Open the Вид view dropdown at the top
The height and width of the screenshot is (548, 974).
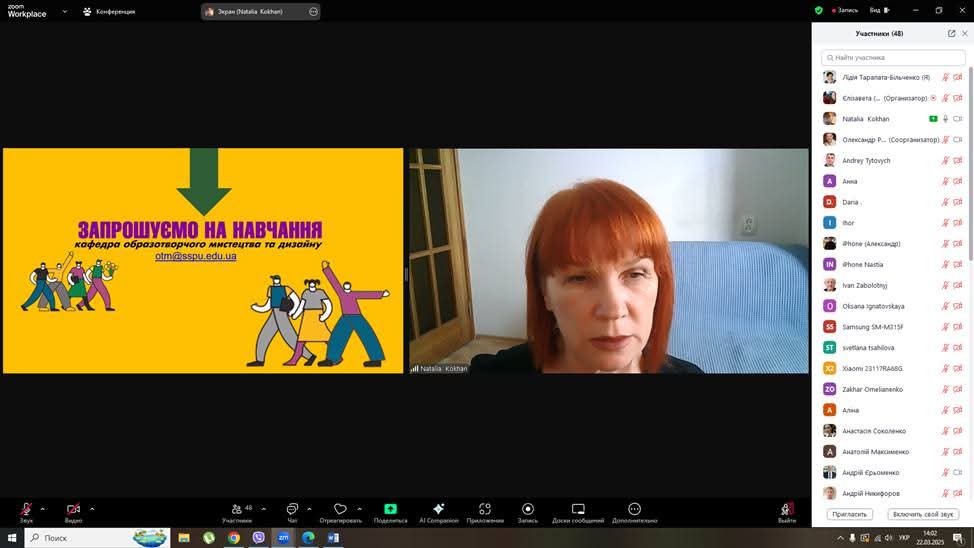point(877,11)
